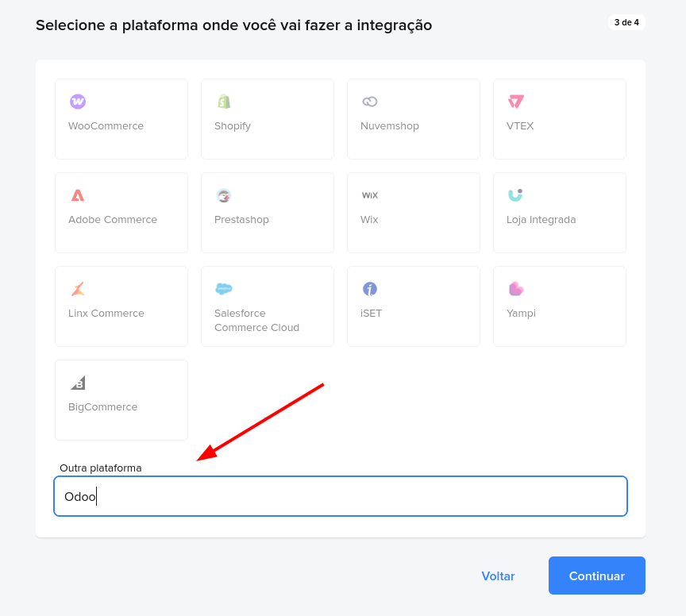The height and width of the screenshot is (616, 686).
Task: Click the iSET blue circle icon
Action: click(x=370, y=289)
